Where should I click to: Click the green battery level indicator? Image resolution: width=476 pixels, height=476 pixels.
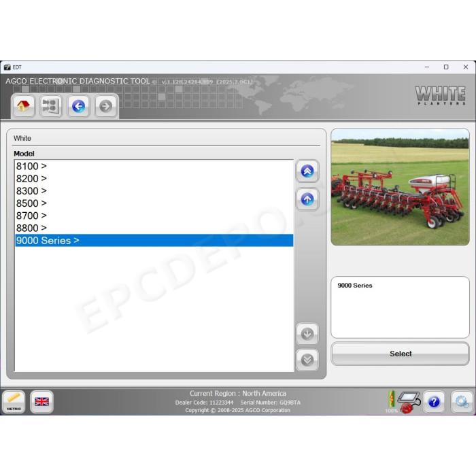392,400
